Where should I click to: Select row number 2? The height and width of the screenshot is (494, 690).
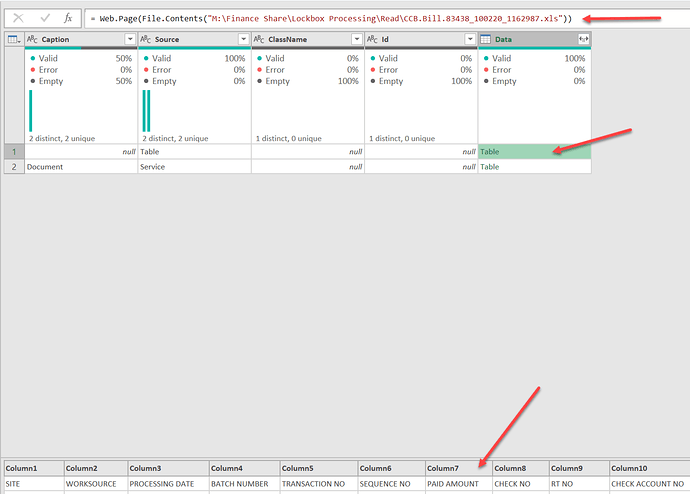click(x=14, y=167)
